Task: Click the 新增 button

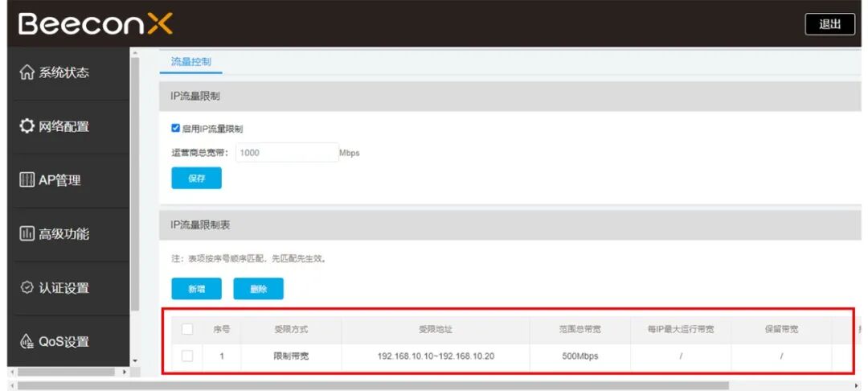Action: tap(197, 289)
